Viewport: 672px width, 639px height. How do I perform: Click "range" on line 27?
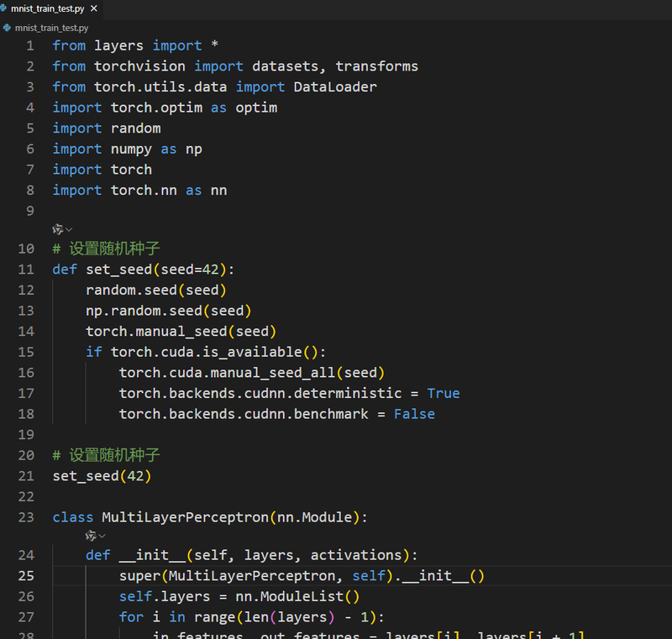[x=215, y=617]
